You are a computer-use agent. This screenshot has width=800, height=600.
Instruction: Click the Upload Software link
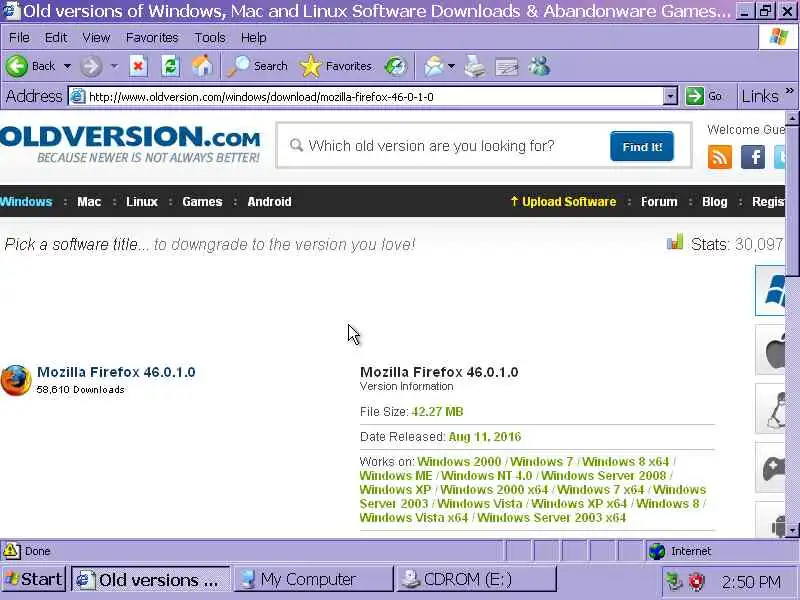[x=563, y=202]
